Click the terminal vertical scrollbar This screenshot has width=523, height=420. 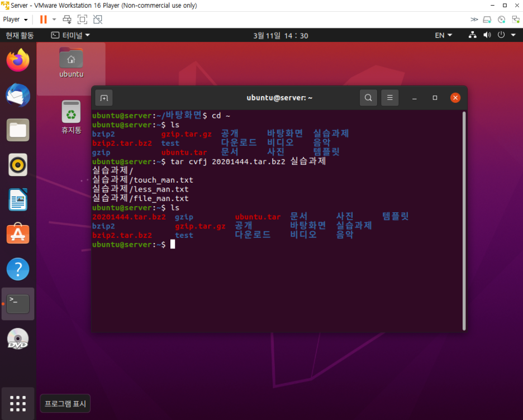pyautogui.click(x=464, y=221)
